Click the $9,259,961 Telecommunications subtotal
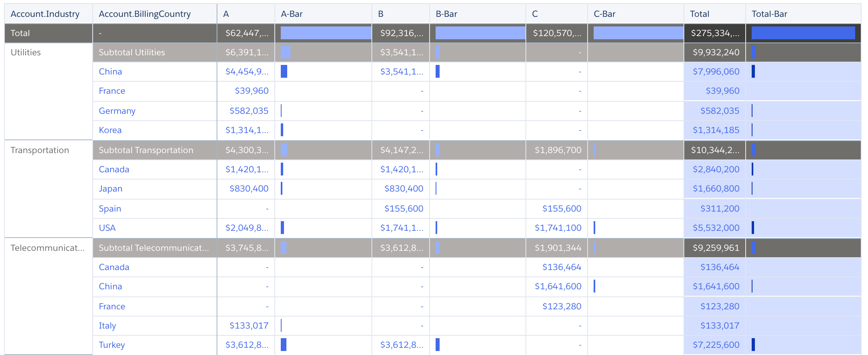The height and width of the screenshot is (355, 868). tap(716, 248)
